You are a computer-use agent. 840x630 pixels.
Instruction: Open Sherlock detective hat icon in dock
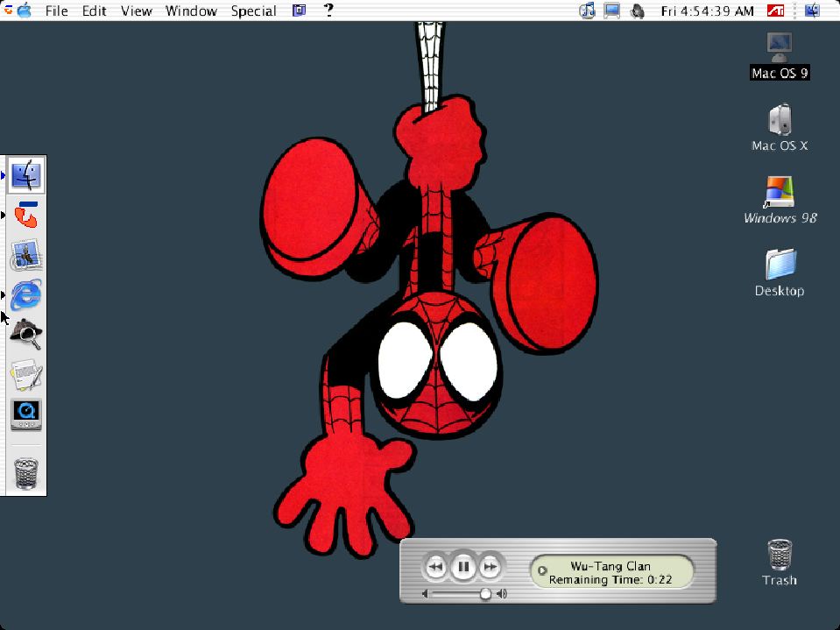click(25, 335)
